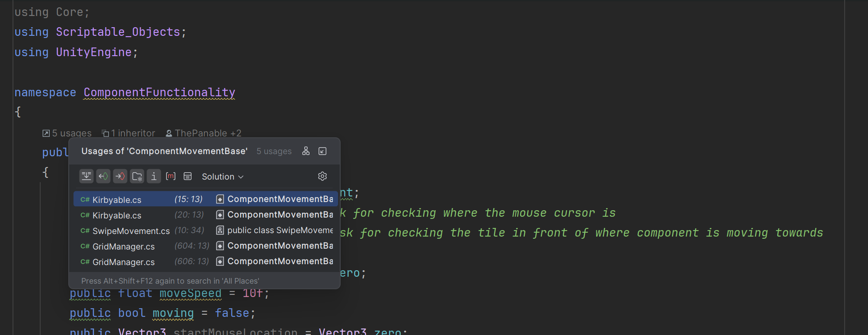Viewport: 868px width, 335px height.
Task: Click UnityEngine in the using line
Action: click(x=94, y=52)
